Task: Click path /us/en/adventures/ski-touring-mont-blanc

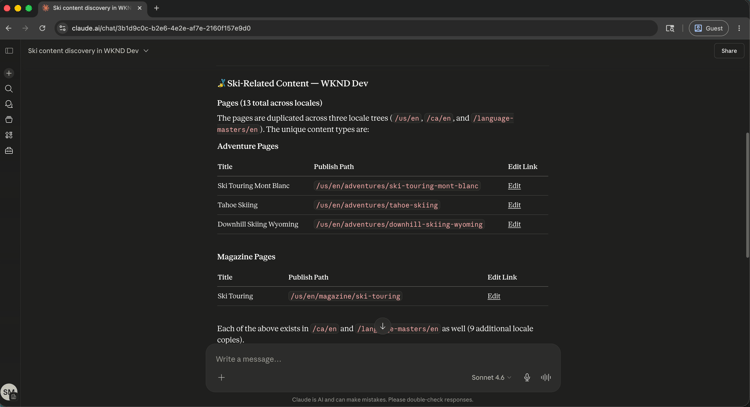Action: 397,186
